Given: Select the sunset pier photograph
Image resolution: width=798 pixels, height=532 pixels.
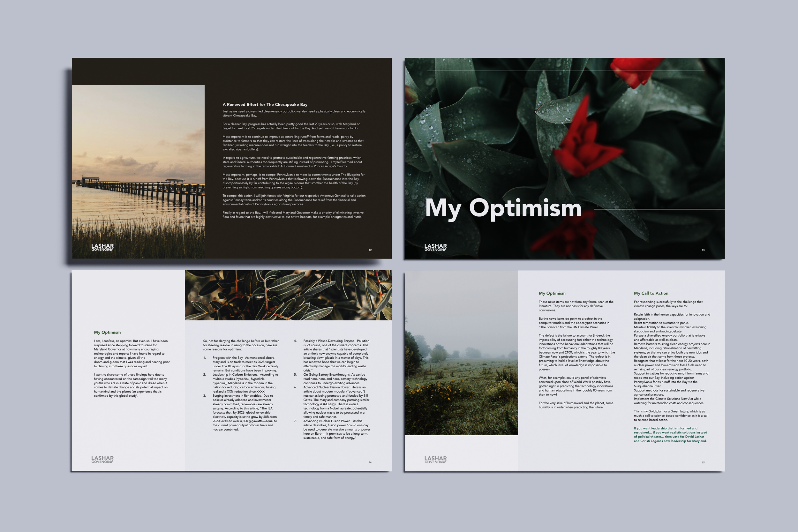Looking at the screenshot, I should (x=138, y=171).
